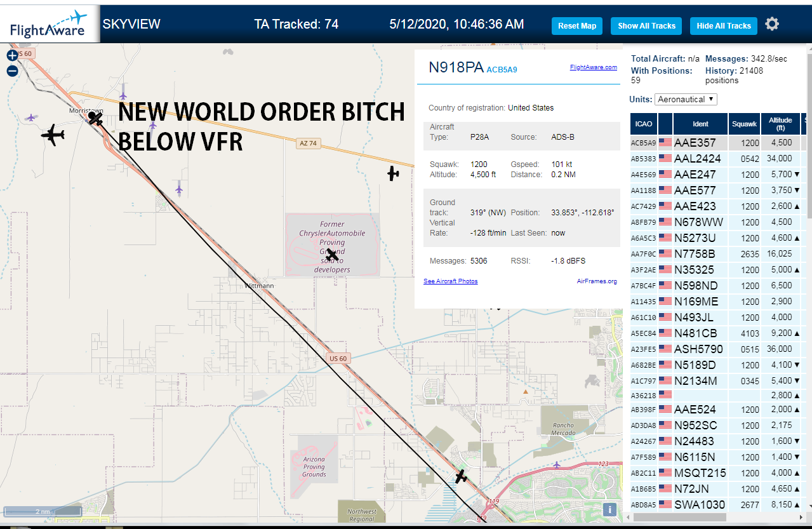Sort by the flag column header

pyautogui.click(x=665, y=124)
